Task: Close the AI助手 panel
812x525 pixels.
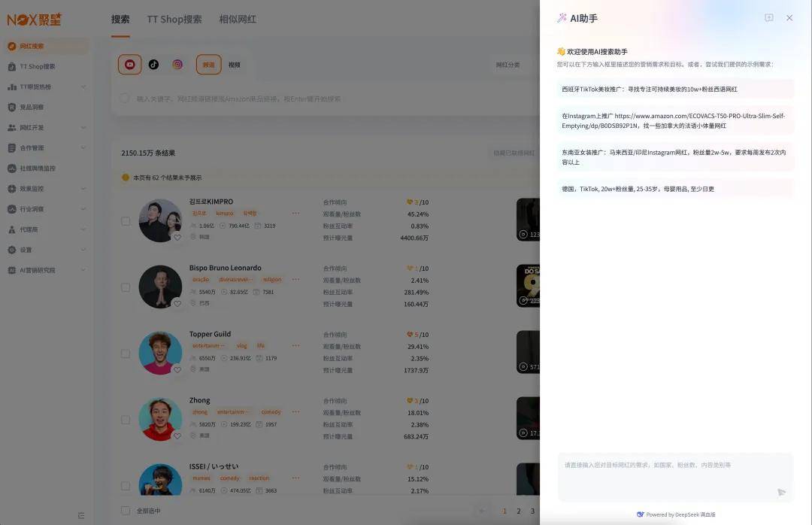Action: (x=789, y=18)
